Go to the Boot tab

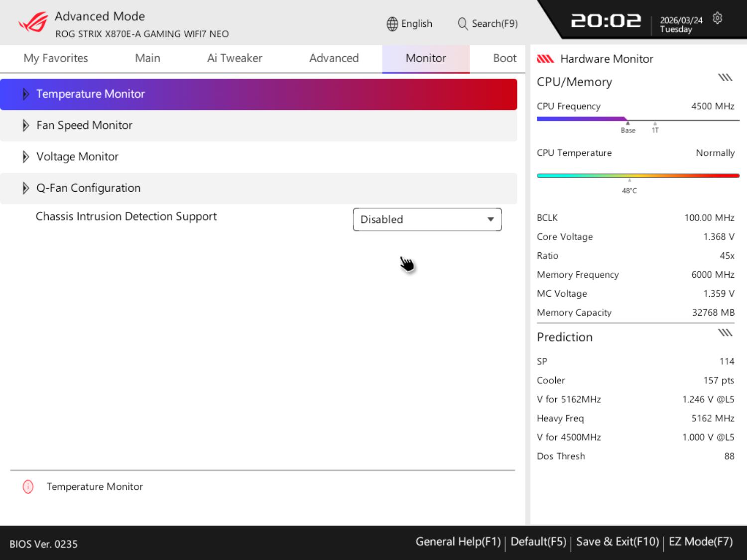504,58
